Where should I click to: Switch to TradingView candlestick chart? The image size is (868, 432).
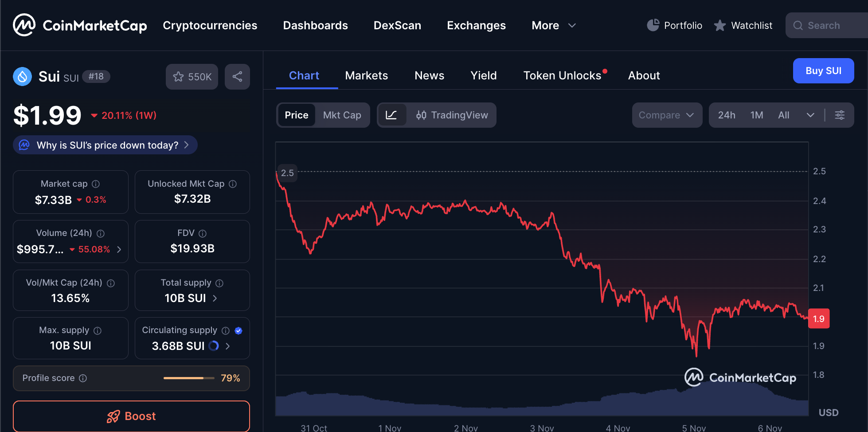[x=452, y=115]
